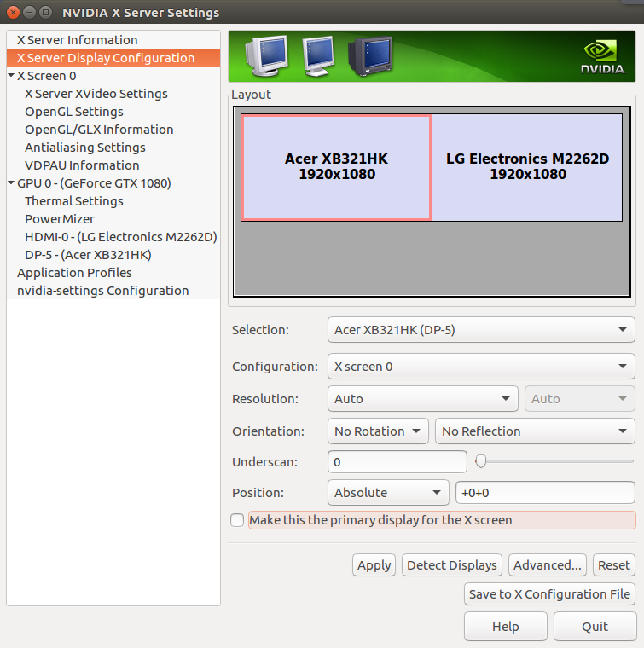
Task: Open OpenGL/GLX Information page
Action: (99, 130)
